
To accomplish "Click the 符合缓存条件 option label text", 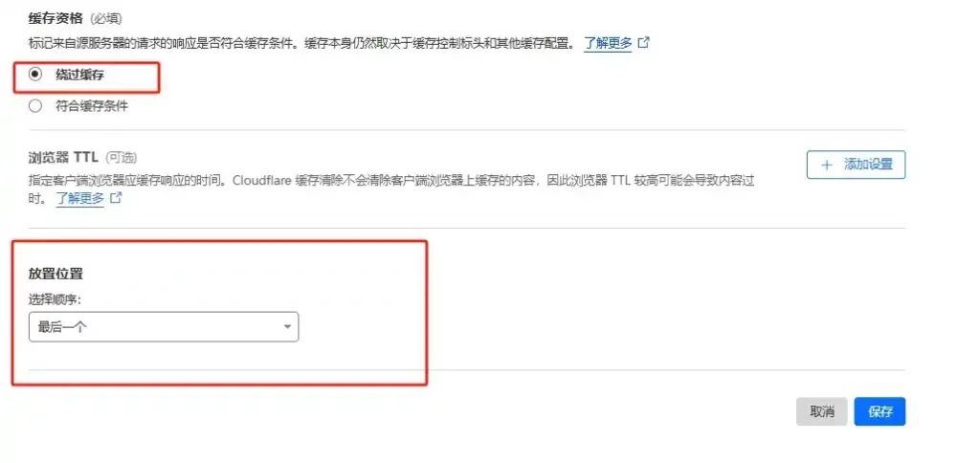I will click(92, 106).
